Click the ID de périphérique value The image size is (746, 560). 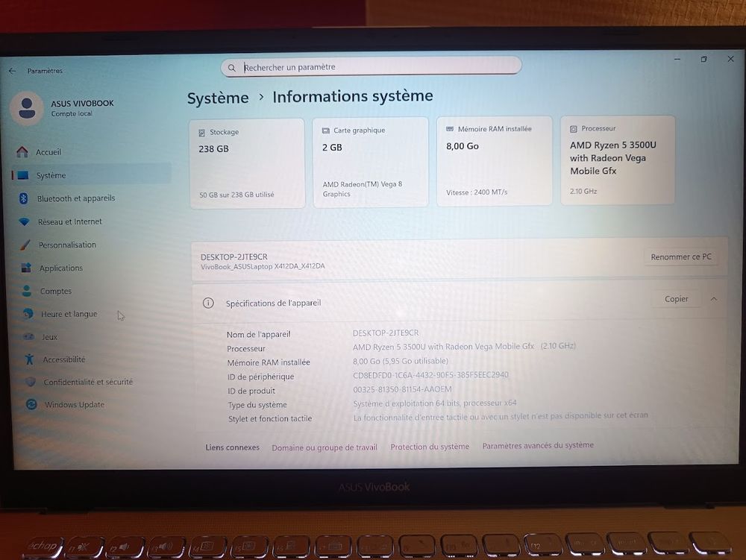coord(430,374)
